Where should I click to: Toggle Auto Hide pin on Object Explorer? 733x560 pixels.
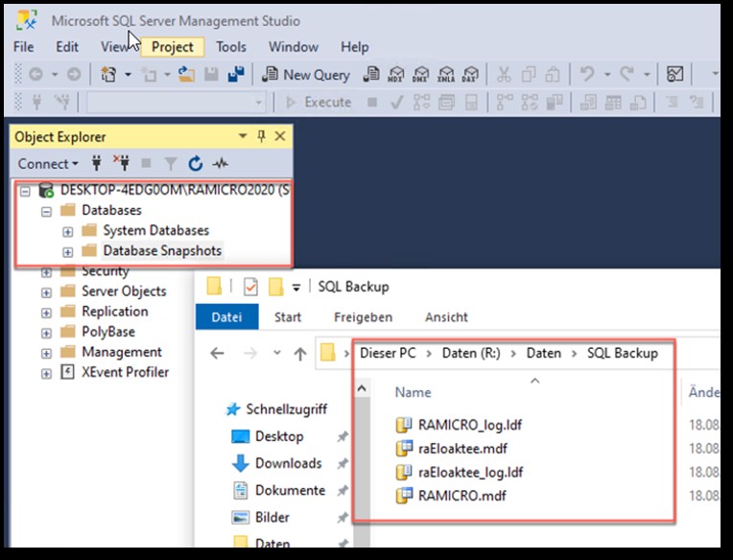point(261,136)
